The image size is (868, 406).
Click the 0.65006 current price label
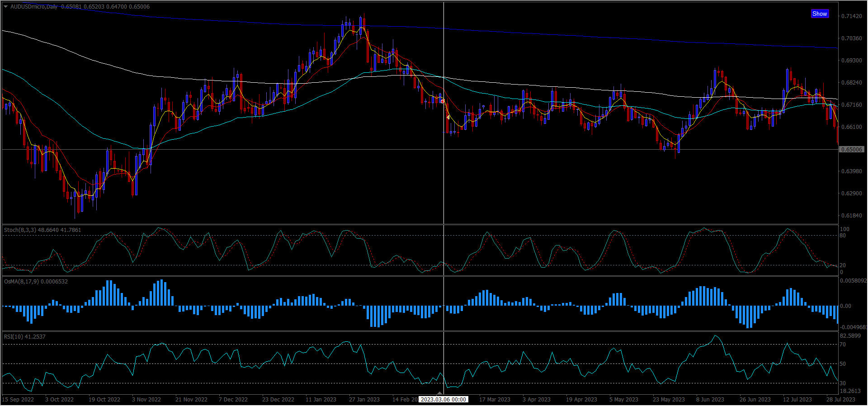851,149
